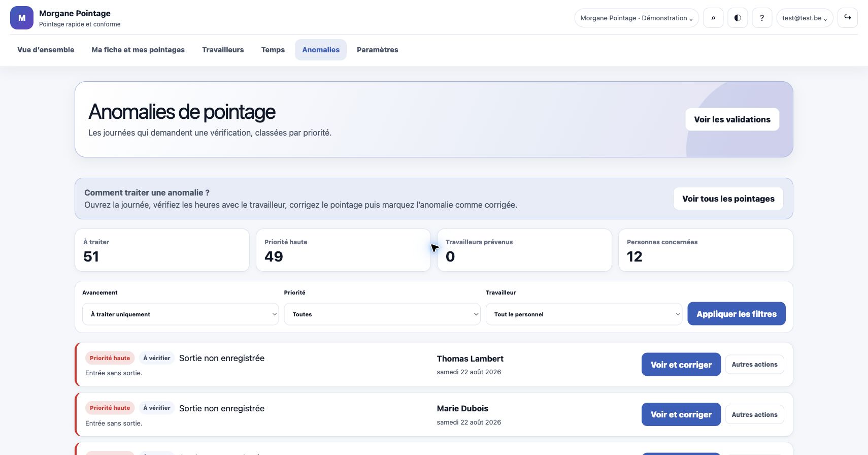This screenshot has height=455, width=868.
Task: Open the Travailleur filter dropdown
Action: tap(584, 314)
